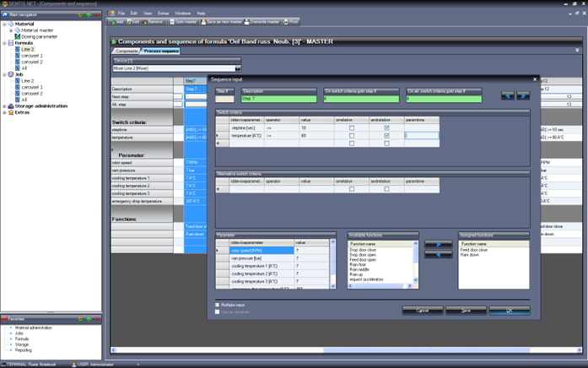Check the Multiple input checkbox

[x=218, y=305]
